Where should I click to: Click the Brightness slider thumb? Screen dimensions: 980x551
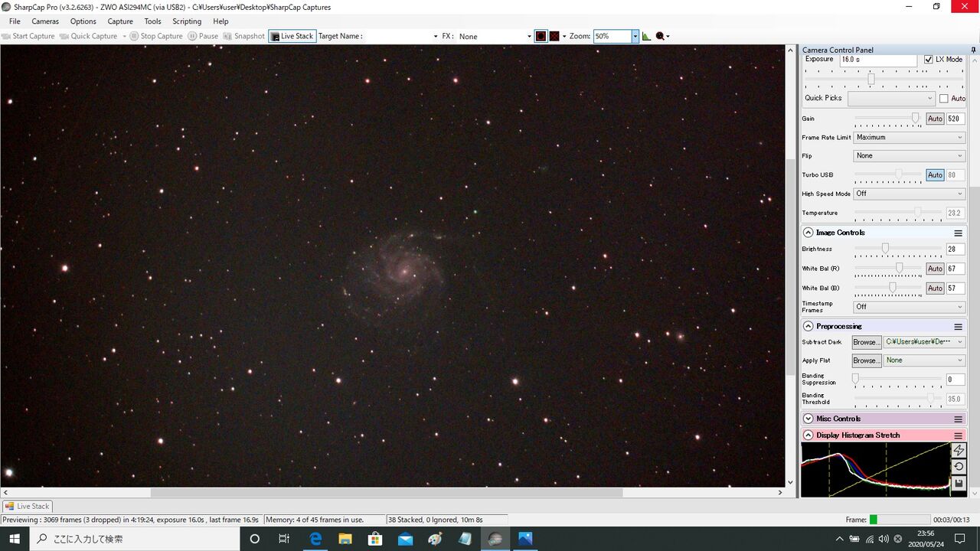(885, 248)
